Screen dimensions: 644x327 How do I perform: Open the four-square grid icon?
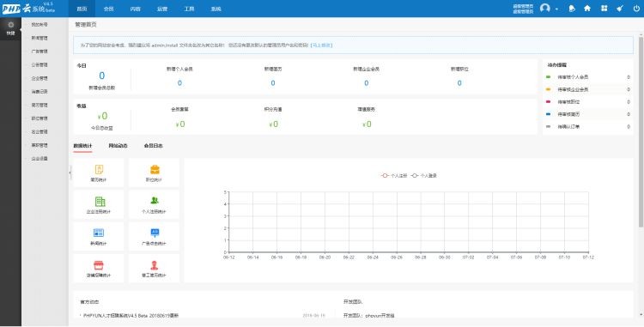coord(604,9)
